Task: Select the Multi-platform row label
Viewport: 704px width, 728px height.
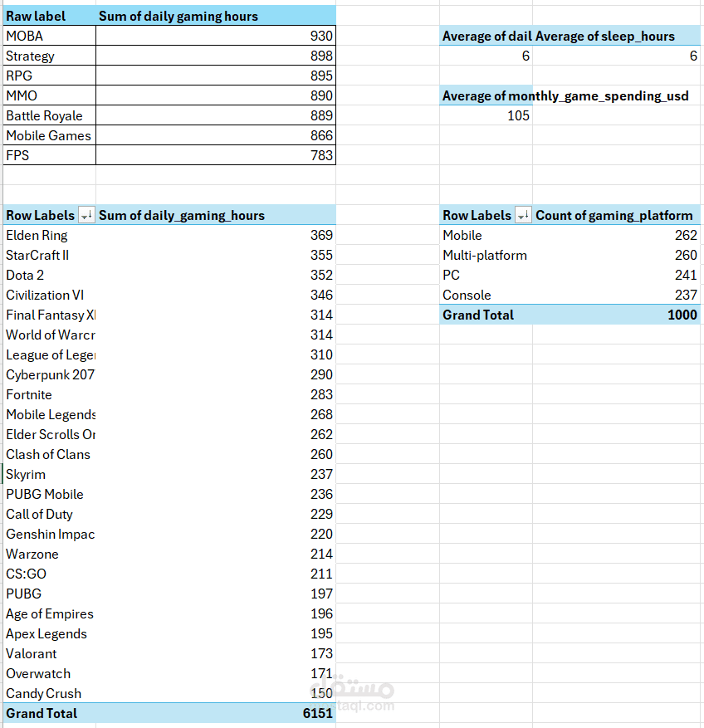Action: coord(486,256)
